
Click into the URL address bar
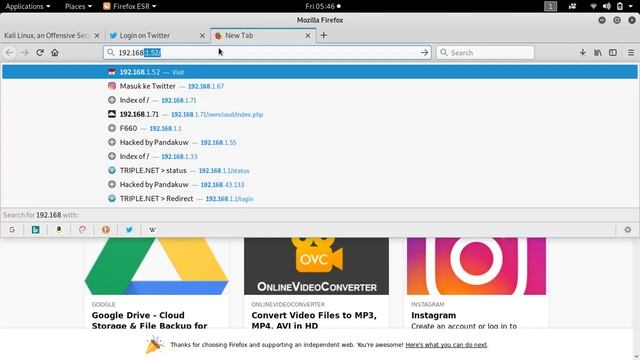tap(267, 53)
